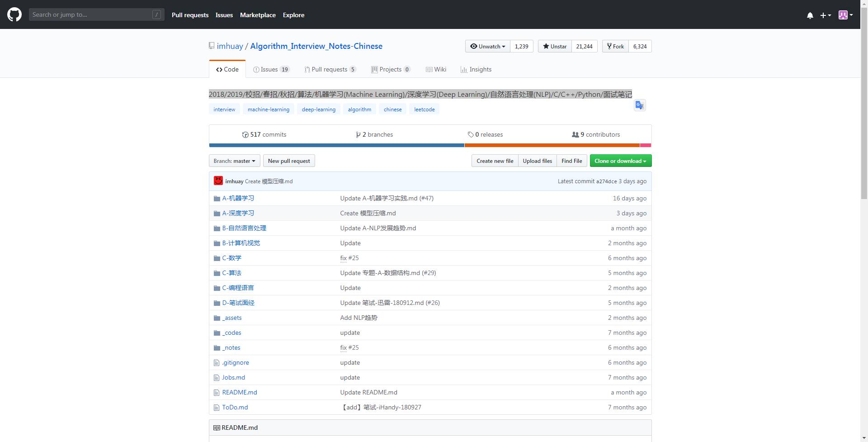The width and height of the screenshot is (868, 442).
Task: Click the machine-learning topic tag
Action: point(269,109)
